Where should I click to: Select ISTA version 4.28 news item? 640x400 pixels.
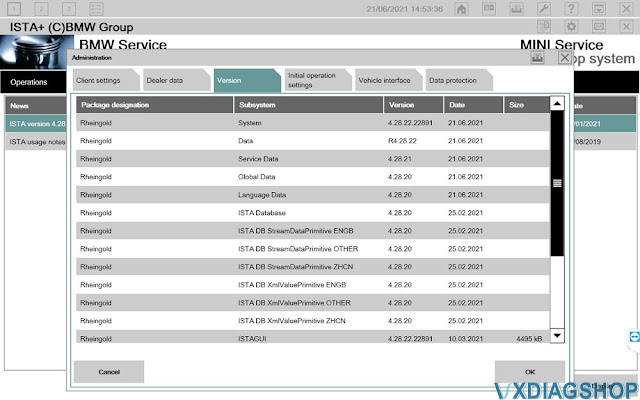click(36, 124)
